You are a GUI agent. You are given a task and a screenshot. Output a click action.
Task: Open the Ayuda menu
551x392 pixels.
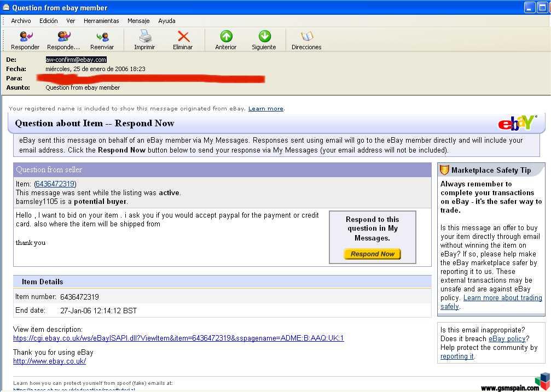click(166, 21)
